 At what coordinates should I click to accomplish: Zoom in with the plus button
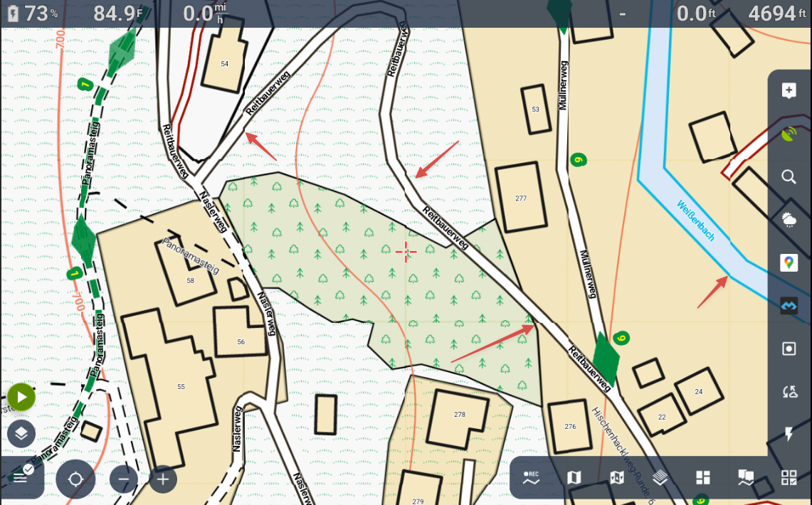point(162,479)
